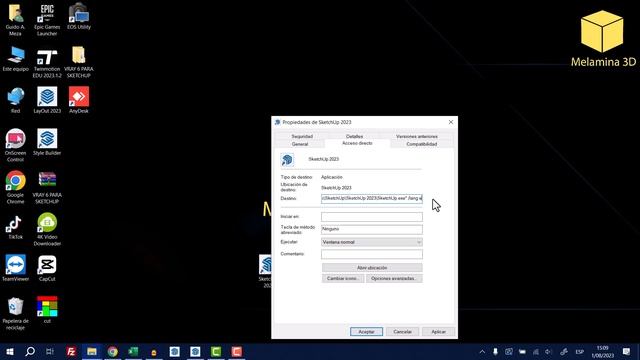Open Task View in taskbar

pos(50,351)
